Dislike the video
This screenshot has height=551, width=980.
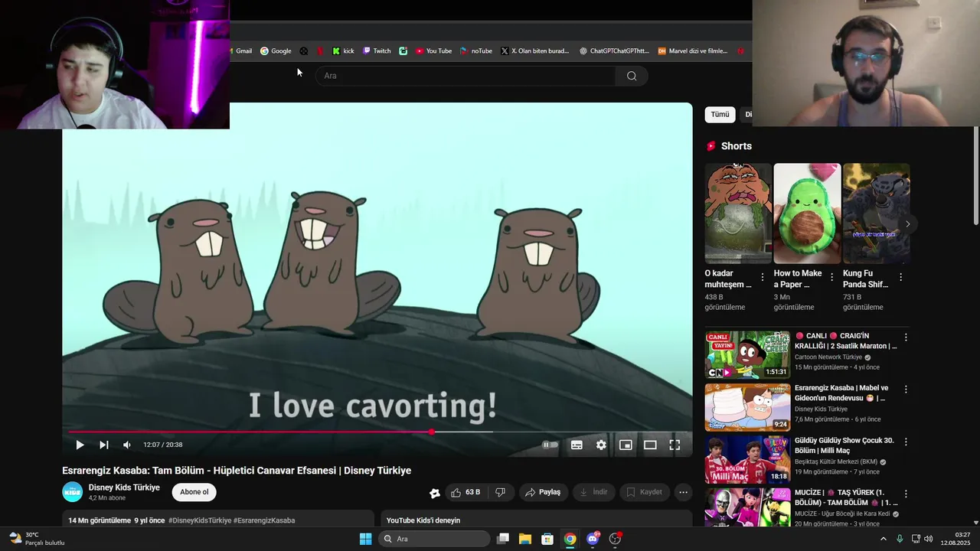(500, 492)
